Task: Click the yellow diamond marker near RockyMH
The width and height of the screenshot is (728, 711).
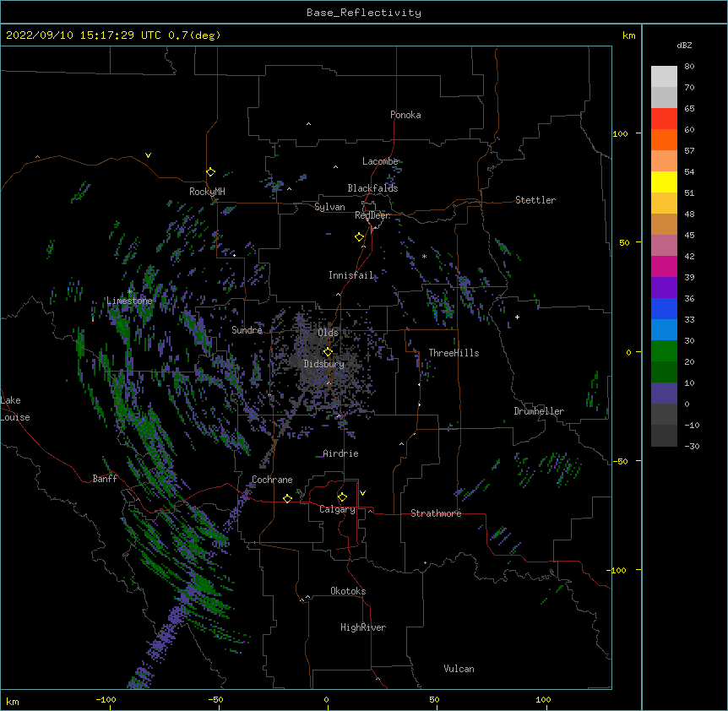Action: click(x=210, y=172)
